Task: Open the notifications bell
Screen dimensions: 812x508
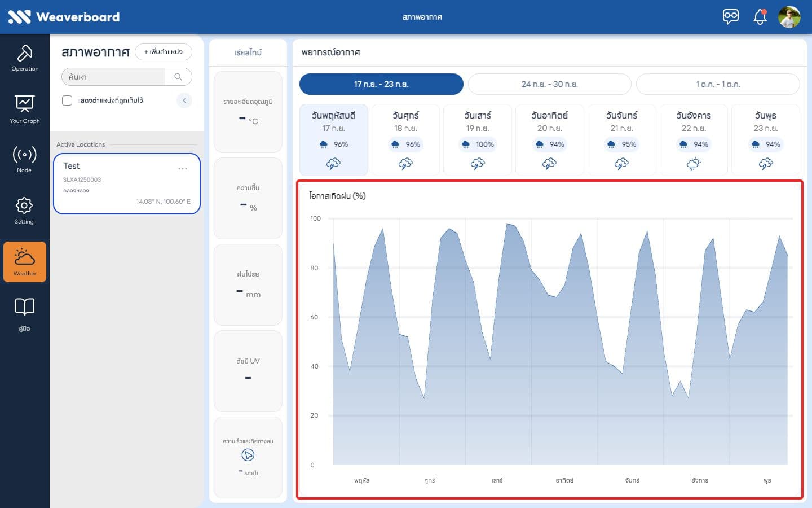Action: pyautogui.click(x=760, y=17)
